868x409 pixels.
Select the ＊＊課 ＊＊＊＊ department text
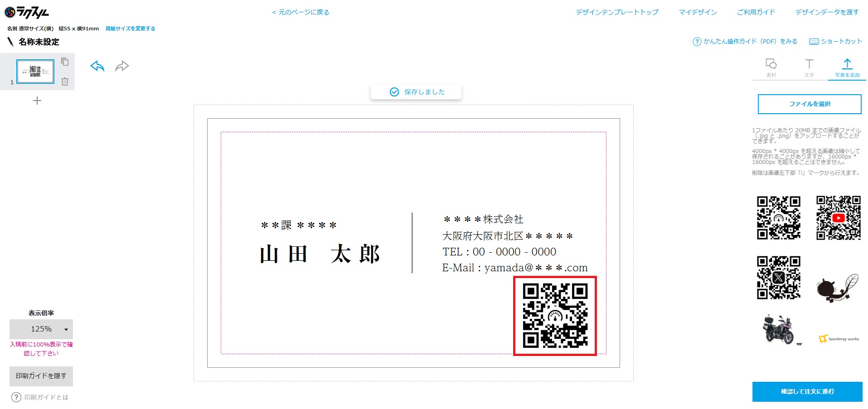click(299, 225)
